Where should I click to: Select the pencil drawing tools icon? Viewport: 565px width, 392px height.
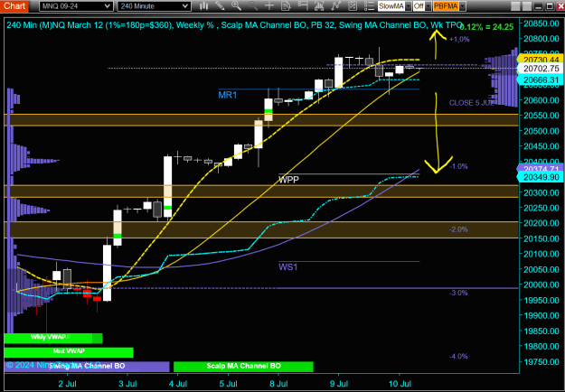click(x=220, y=5)
